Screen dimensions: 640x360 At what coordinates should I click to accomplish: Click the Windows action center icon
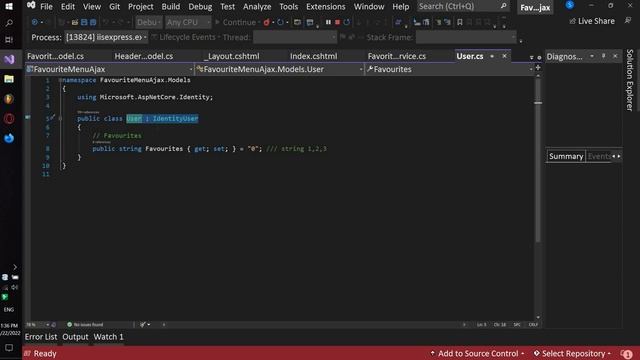[9, 348]
